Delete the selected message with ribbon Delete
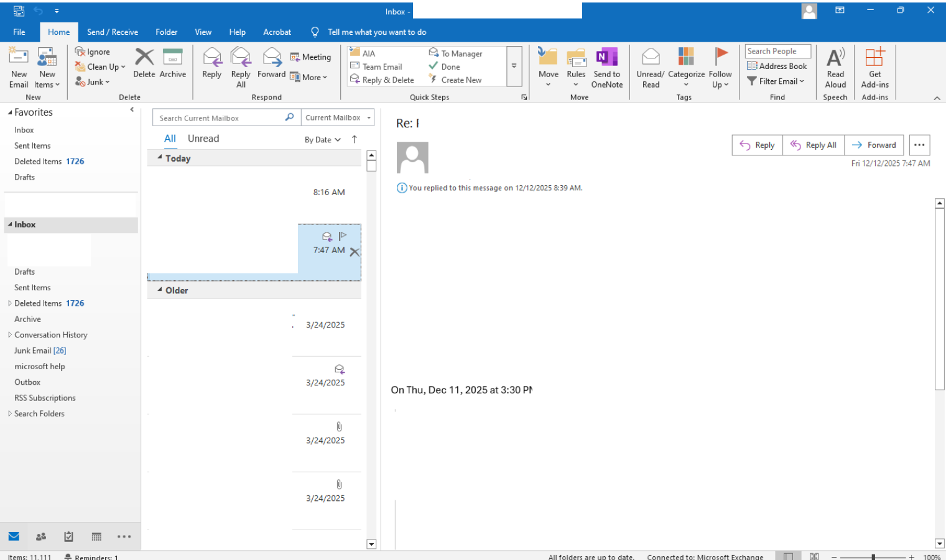 pos(144,63)
